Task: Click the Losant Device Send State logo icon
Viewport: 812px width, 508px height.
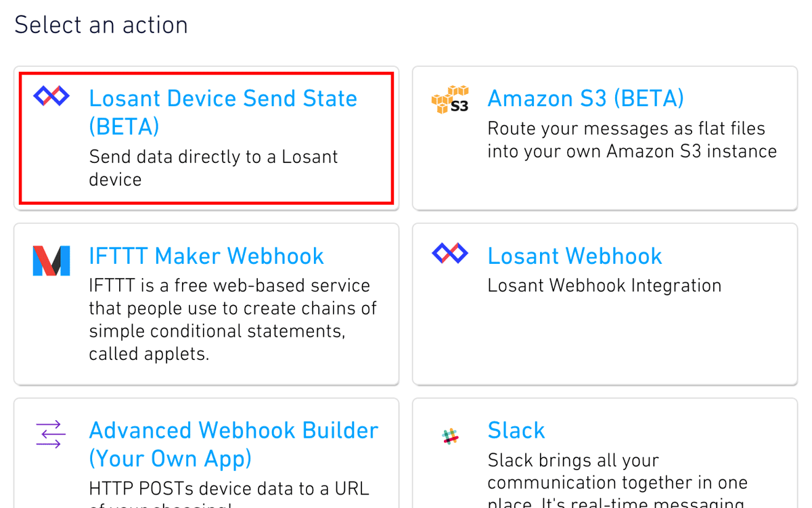Action: point(51,97)
